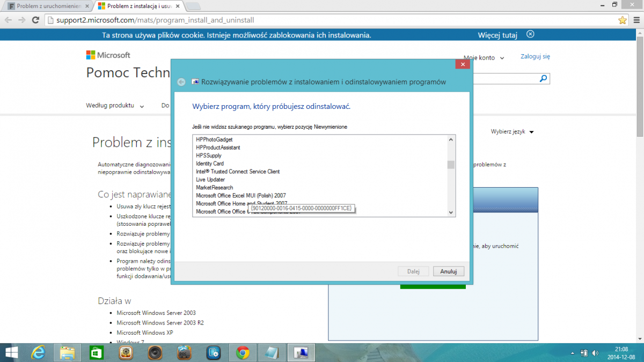Image resolution: width=644 pixels, height=362 pixels.
Task: Click the 'Działa w' heading
Action: click(x=114, y=301)
